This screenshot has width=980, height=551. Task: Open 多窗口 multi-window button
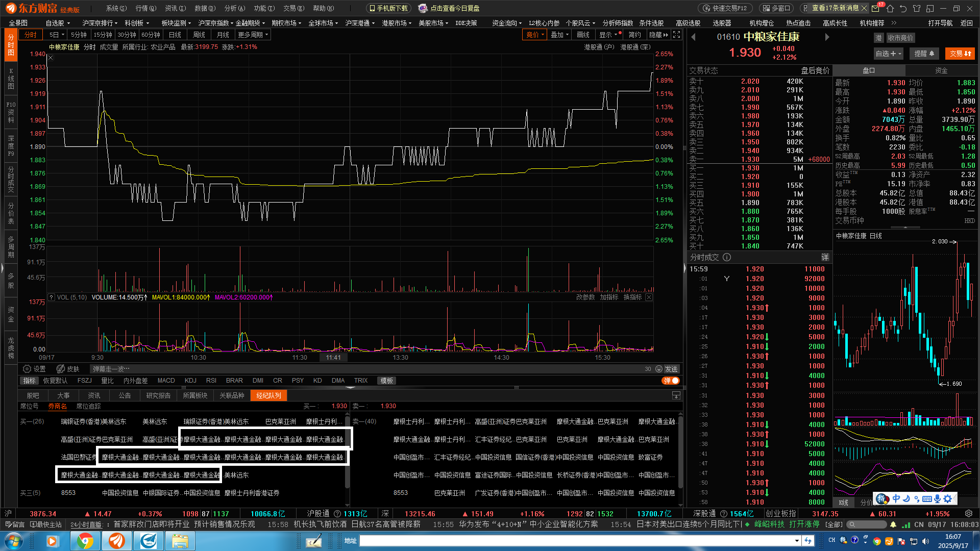(776, 8)
